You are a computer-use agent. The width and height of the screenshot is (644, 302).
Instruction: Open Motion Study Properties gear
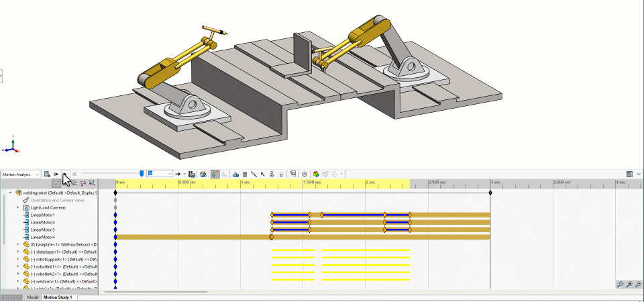pyautogui.click(x=305, y=174)
